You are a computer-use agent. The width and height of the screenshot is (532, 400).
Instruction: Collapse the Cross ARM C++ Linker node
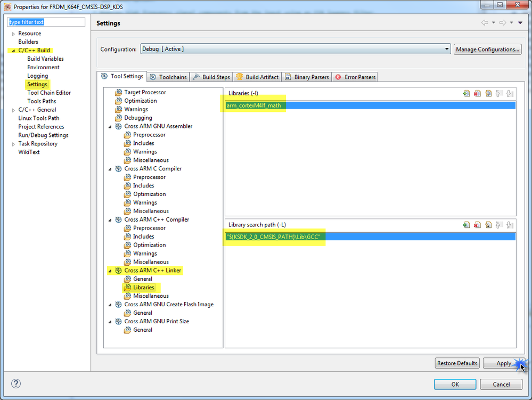click(x=110, y=271)
